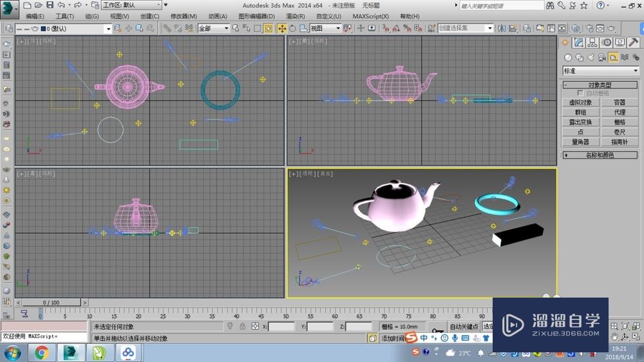The image size is (644, 362).
Task: Collapse the 对象类型 rollout
Action: coord(600,85)
